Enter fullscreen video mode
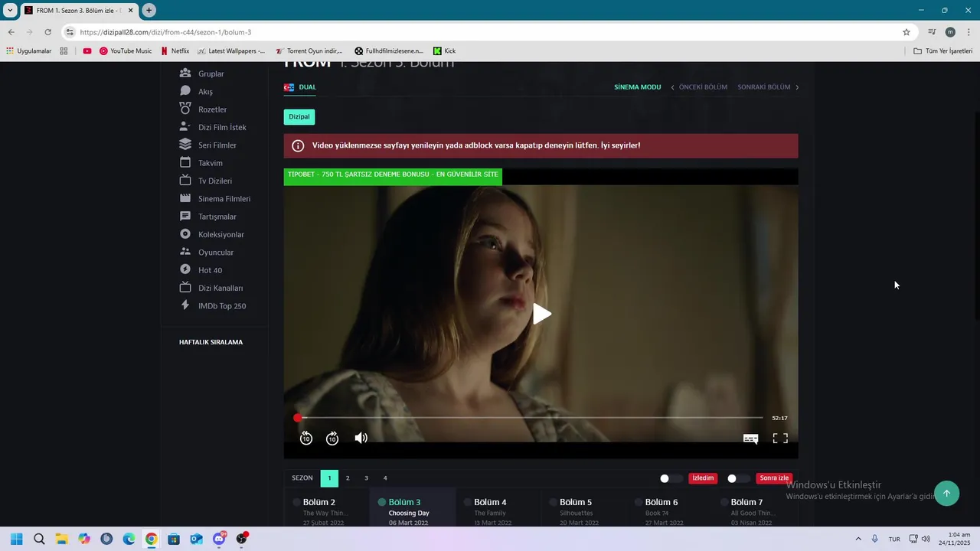This screenshot has height=551, width=980. coord(780,438)
